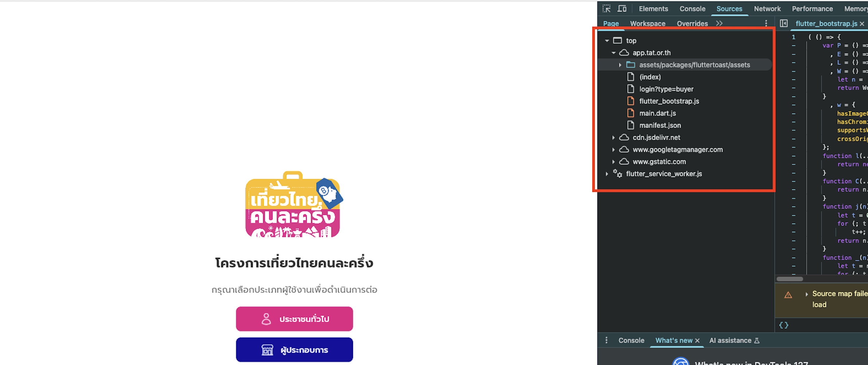Click the source map warning triangle icon
This screenshot has width=868, height=365.
tap(788, 295)
